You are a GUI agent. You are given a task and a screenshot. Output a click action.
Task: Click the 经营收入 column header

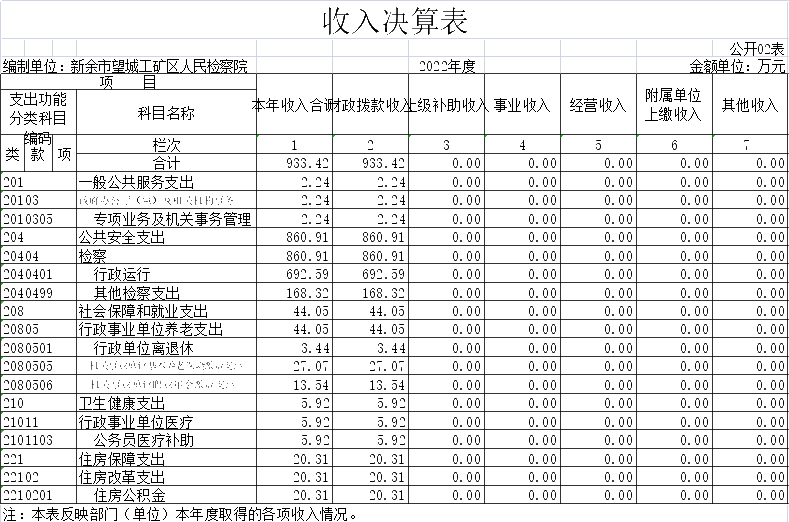pos(598,105)
